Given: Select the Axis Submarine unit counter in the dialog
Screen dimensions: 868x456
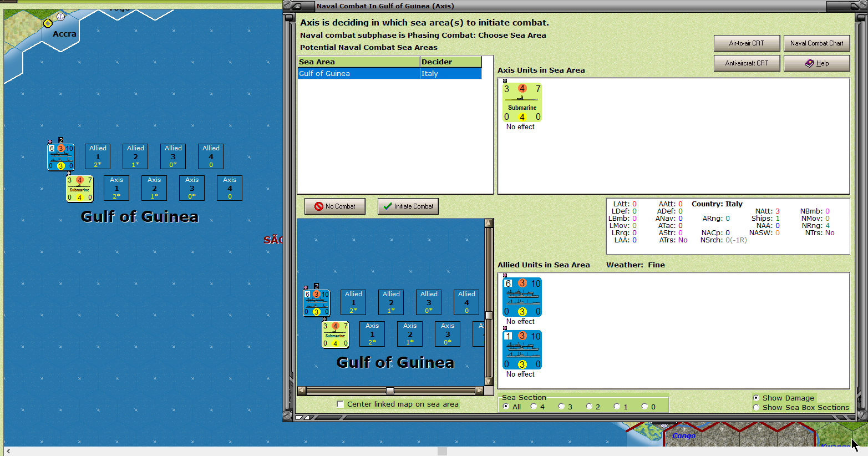Looking at the screenshot, I should click(x=522, y=103).
